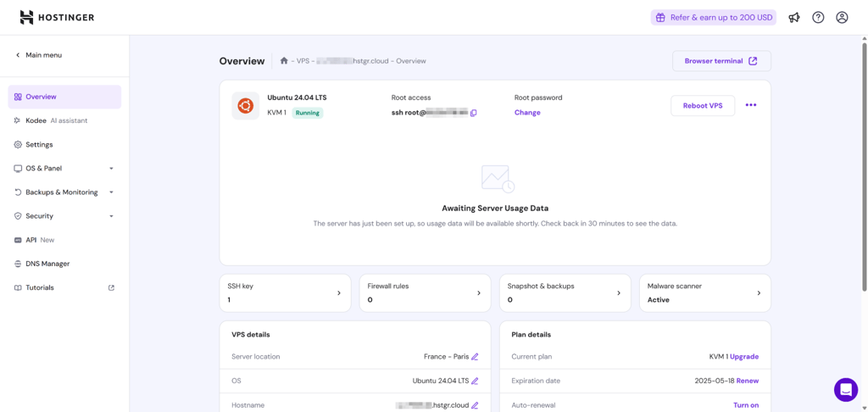Click the Settings gear icon
The width and height of the screenshot is (868, 412).
coord(18,144)
